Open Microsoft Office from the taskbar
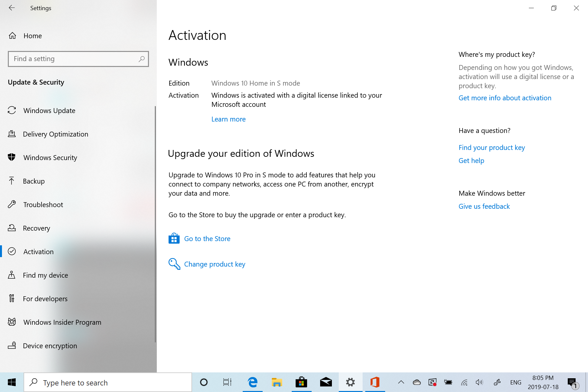The image size is (588, 392). click(x=375, y=382)
